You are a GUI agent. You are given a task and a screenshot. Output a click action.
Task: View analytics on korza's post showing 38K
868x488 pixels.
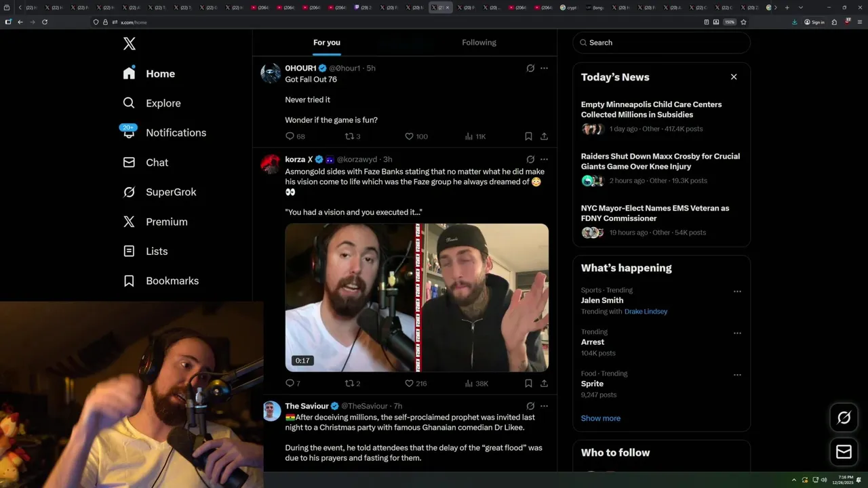pos(476,384)
